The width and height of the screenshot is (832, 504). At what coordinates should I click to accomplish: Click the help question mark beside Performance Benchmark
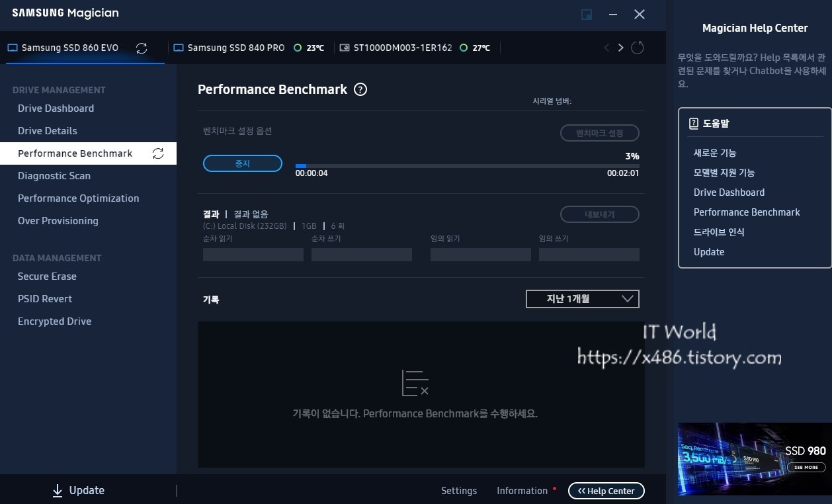click(x=360, y=89)
